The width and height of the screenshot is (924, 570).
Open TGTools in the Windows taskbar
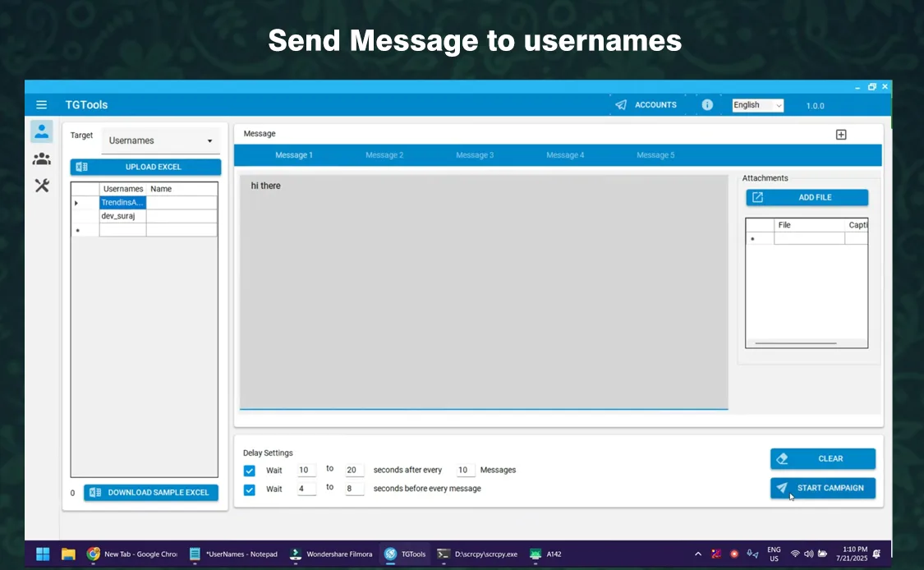[x=405, y=554]
